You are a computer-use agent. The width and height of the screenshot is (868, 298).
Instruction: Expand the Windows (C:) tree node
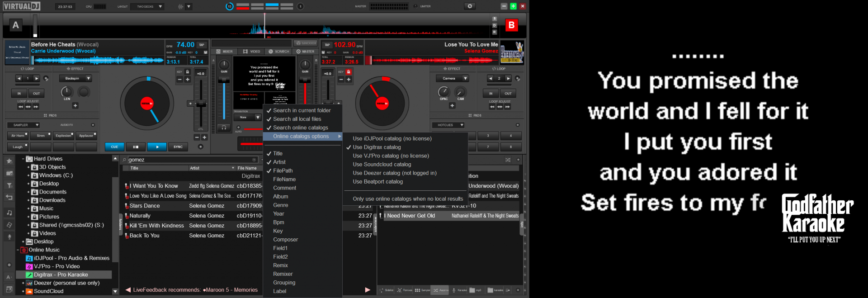[28, 175]
